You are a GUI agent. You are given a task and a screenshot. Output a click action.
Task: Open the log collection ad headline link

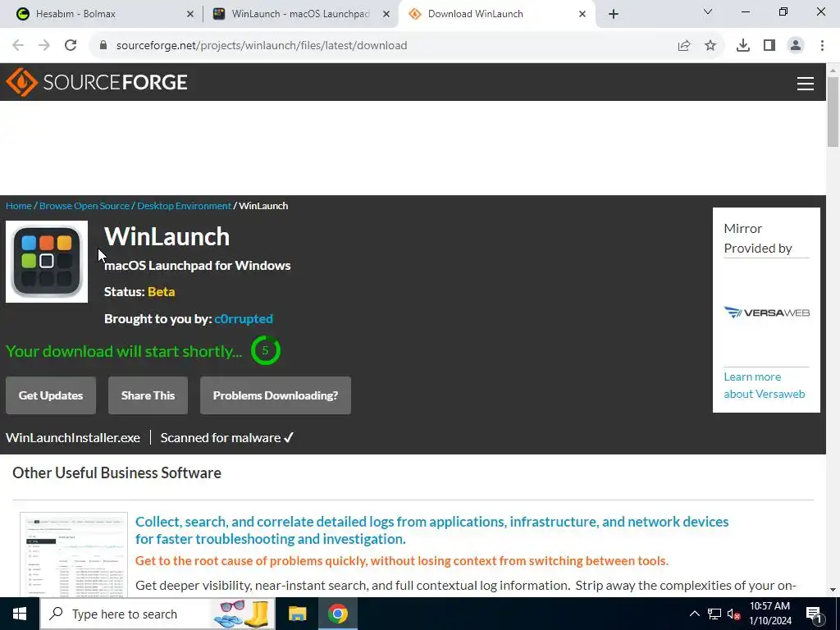click(x=431, y=530)
